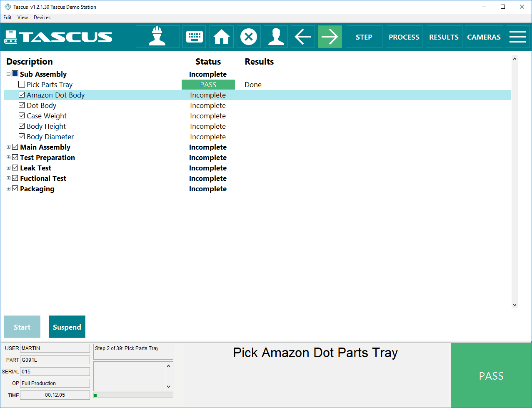Select the Case Weight row
The width and height of the screenshot is (532, 408).
[257, 116]
